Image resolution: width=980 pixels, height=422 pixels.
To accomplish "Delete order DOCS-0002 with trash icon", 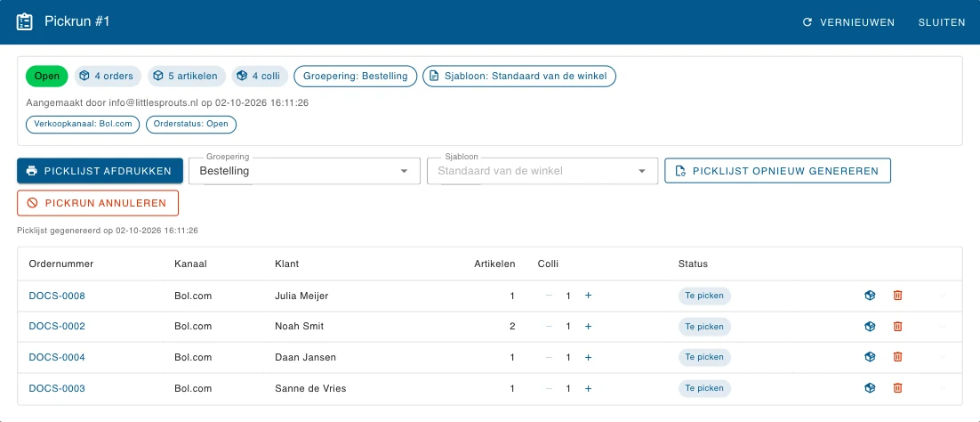I will [x=897, y=326].
